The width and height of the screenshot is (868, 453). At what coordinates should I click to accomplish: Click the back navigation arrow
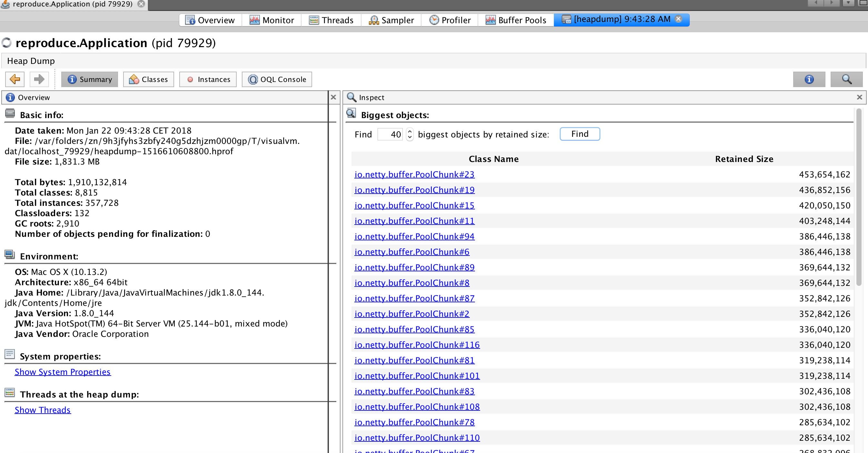pos(14,79)
